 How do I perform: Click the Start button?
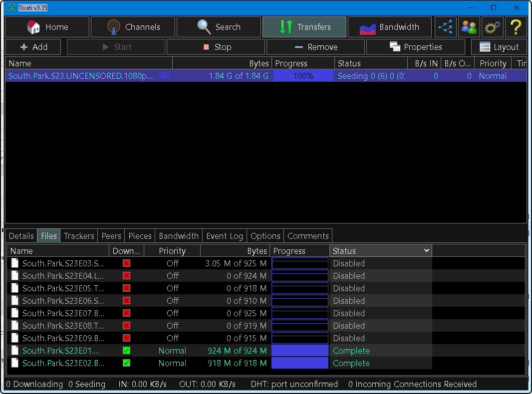click(116, 47)
